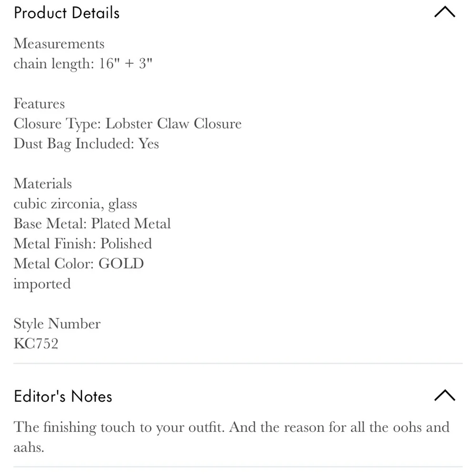Screen dimensions: 476x476
Task: Click the Dust Bag Included line
Action: [86, 144]
